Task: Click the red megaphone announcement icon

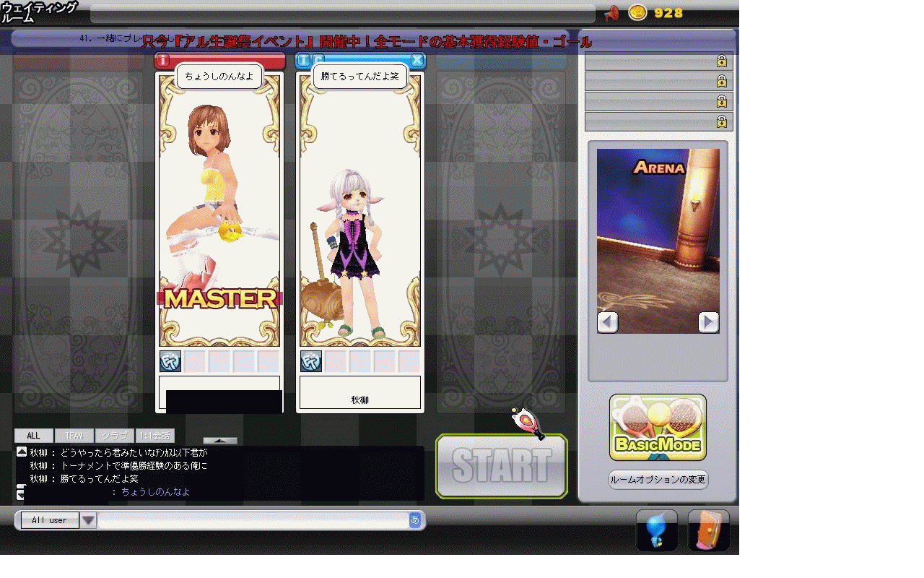Action: pyautogui.click(x=611, y=13)
